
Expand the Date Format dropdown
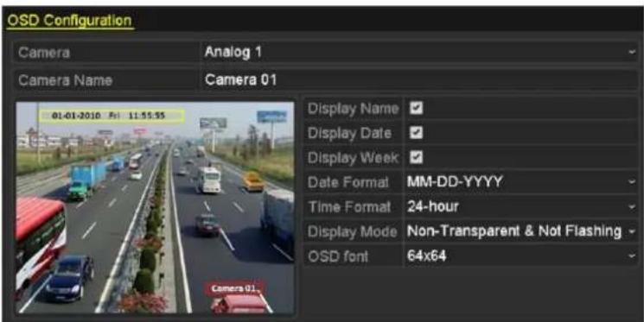(x=520, y=181)
